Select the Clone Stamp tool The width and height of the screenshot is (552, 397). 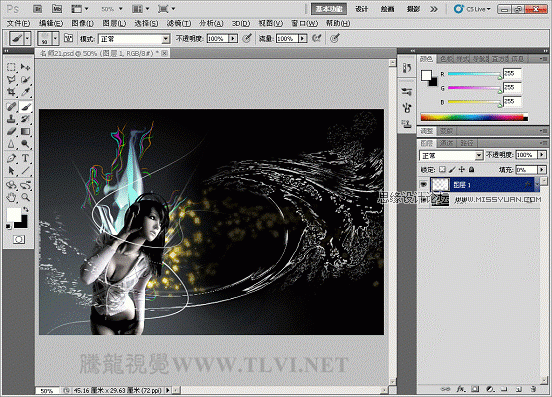click(x=11, y=119)
